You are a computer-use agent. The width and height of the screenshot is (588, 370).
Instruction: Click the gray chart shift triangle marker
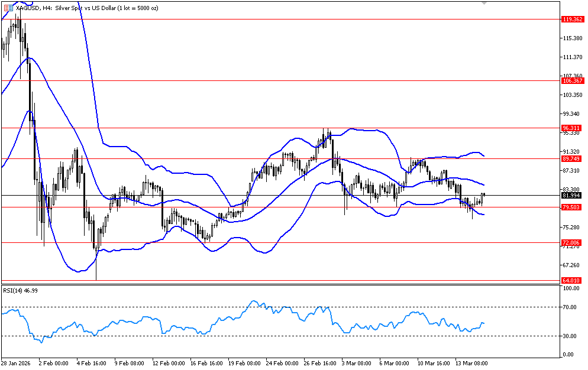click(484, 3)
